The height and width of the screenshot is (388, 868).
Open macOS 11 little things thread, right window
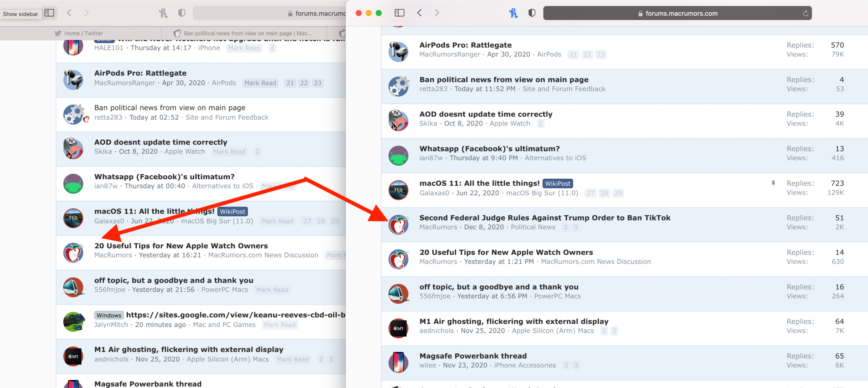[x=480, y=183]
